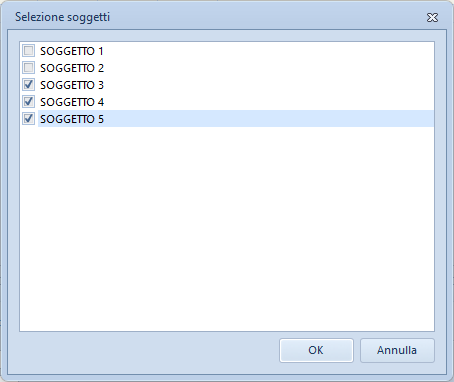Select the SOGGETTO 1 text label

coord(72,51)
